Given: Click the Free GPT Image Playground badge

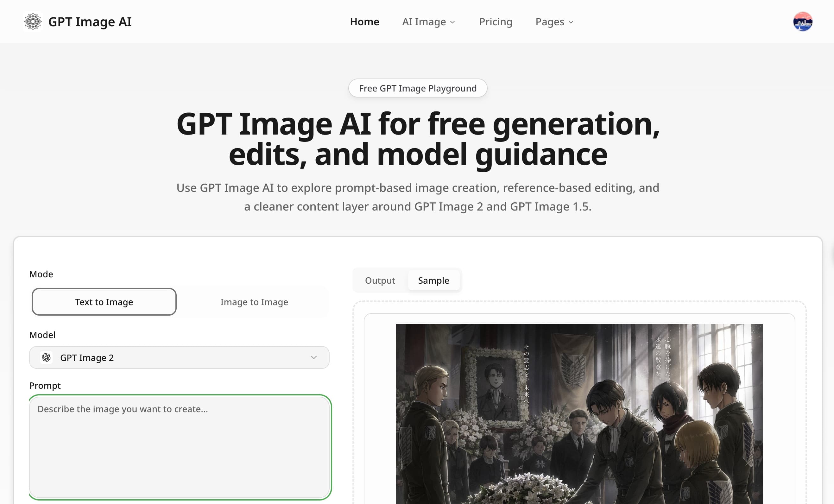Looking at the screenshot, I should pos(418,88).
